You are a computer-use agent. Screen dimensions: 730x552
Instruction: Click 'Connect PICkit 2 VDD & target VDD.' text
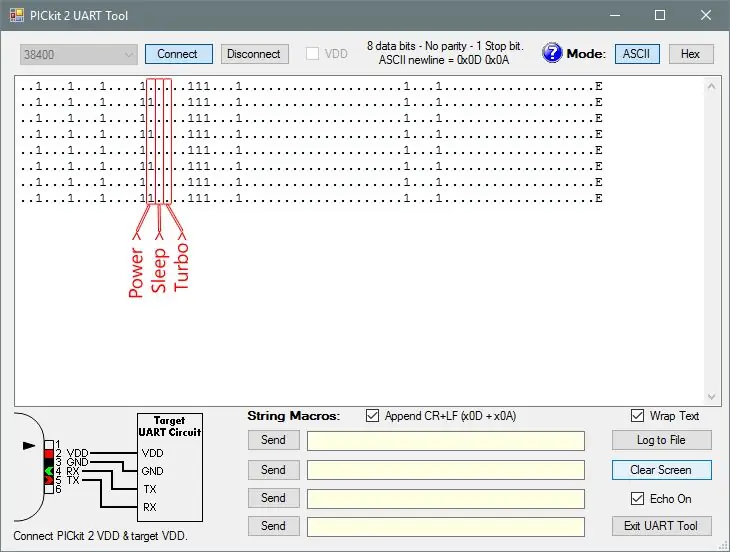[100, 536]
